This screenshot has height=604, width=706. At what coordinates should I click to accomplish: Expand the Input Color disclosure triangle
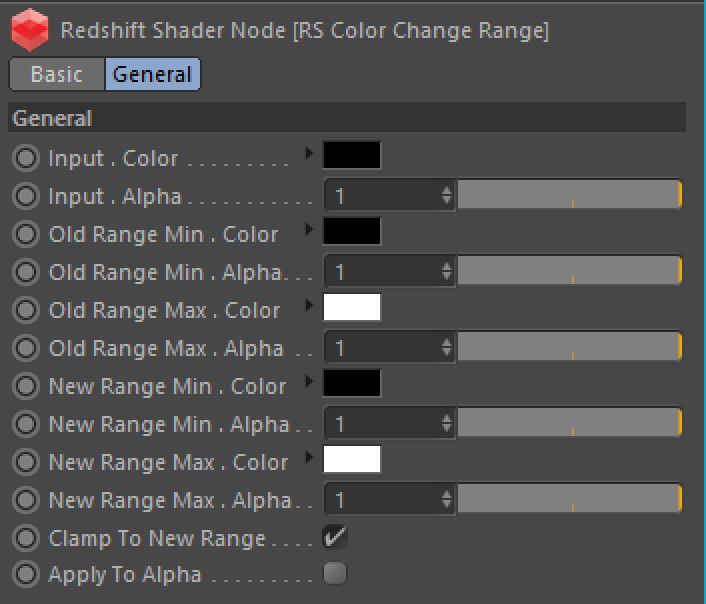(309, 153)
